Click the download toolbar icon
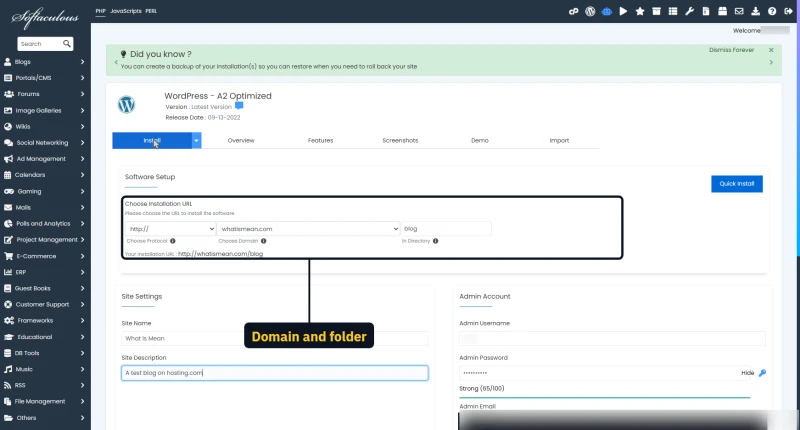The width and height of the screenshot is (800, 430). coord(756,11)
